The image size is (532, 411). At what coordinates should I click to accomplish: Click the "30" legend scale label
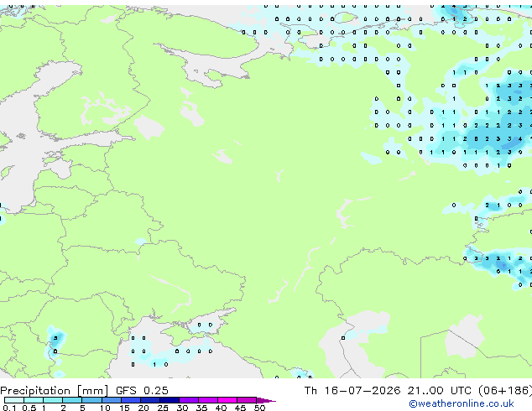(182, 408)
